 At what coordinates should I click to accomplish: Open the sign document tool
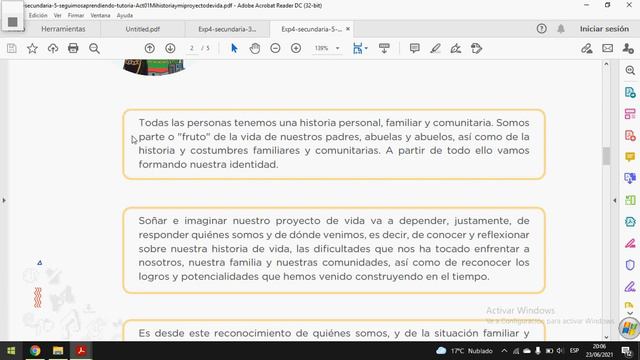tap(456, 49)
